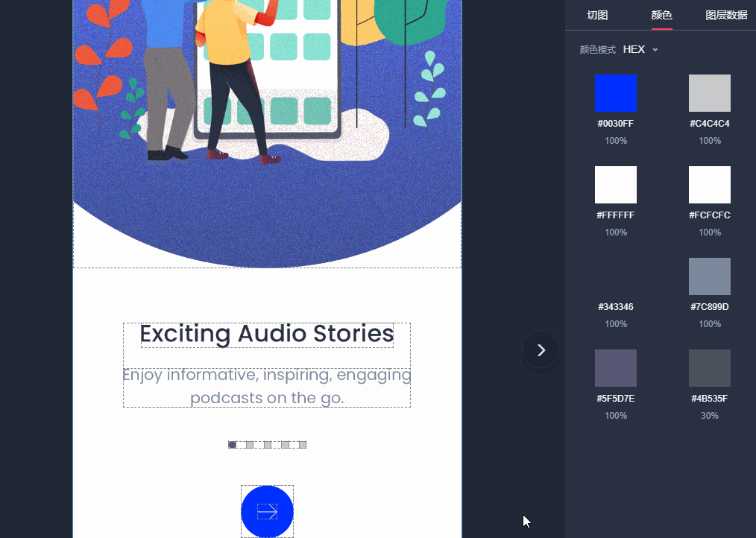Choose the purple-gray #5F5D7E swatch

coord(615,368)
